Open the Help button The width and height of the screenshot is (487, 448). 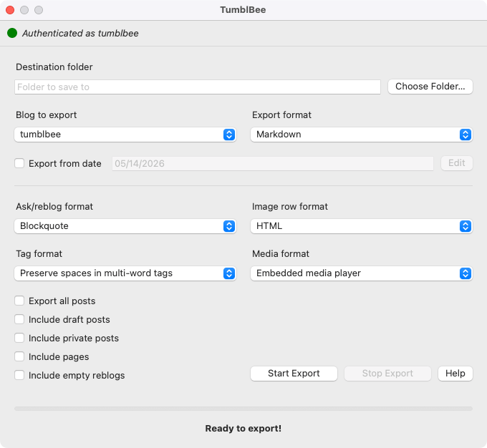[455, 373]
